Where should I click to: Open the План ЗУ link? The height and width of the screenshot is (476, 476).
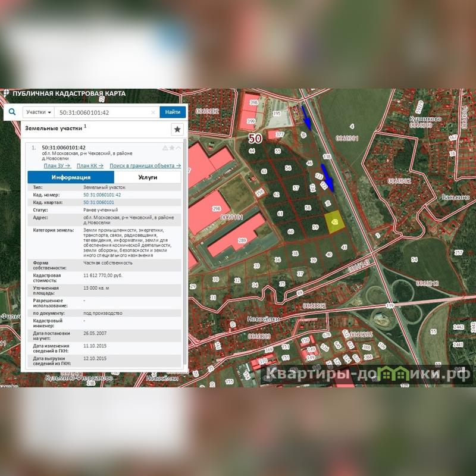coord(57,166)
